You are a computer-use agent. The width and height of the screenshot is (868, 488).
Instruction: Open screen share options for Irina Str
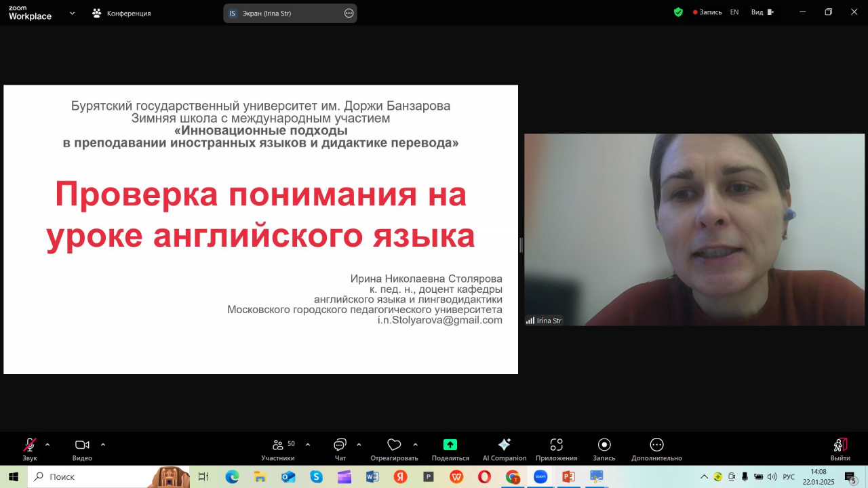pos(349,13)
